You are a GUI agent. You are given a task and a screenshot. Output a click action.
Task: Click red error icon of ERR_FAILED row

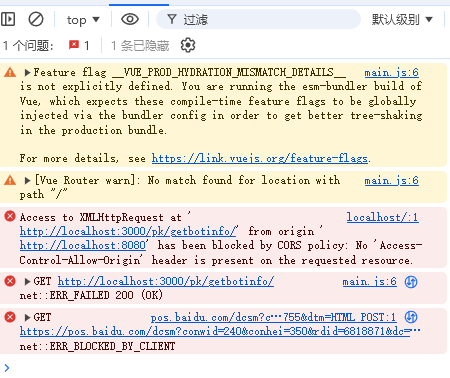coord(10,281)
